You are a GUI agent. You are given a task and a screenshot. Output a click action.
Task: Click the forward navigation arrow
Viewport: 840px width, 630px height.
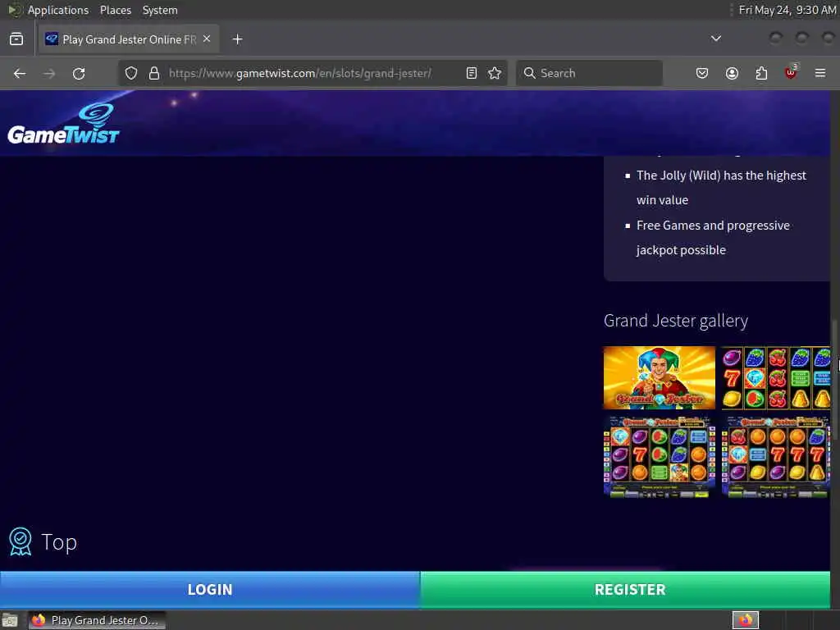(49, 73)
